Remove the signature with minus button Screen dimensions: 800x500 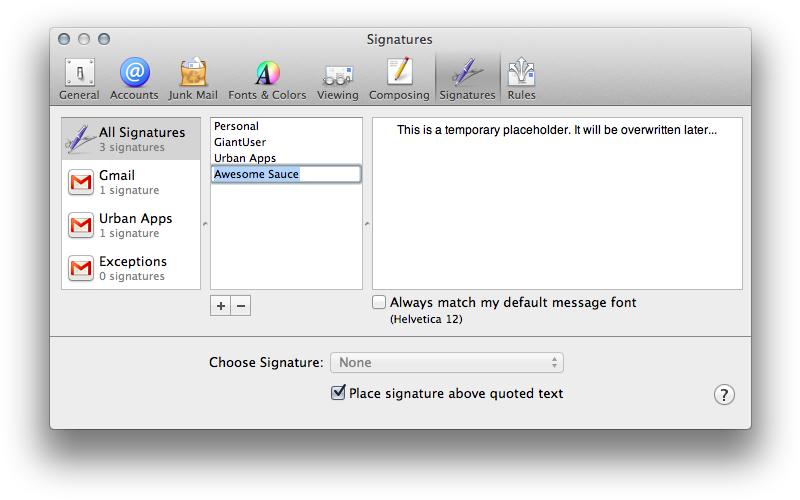tap(241, 306)
